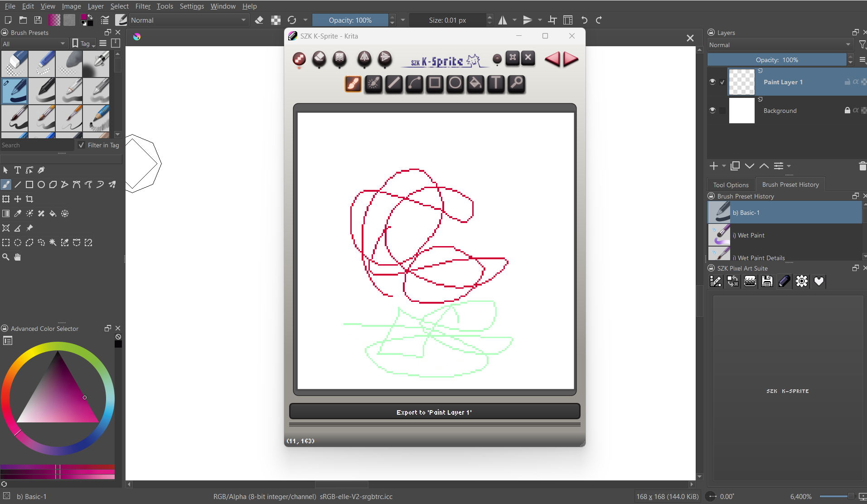Switch to the Tool Options tab
The image size is (867, 504).
click(x=731, y=185)
